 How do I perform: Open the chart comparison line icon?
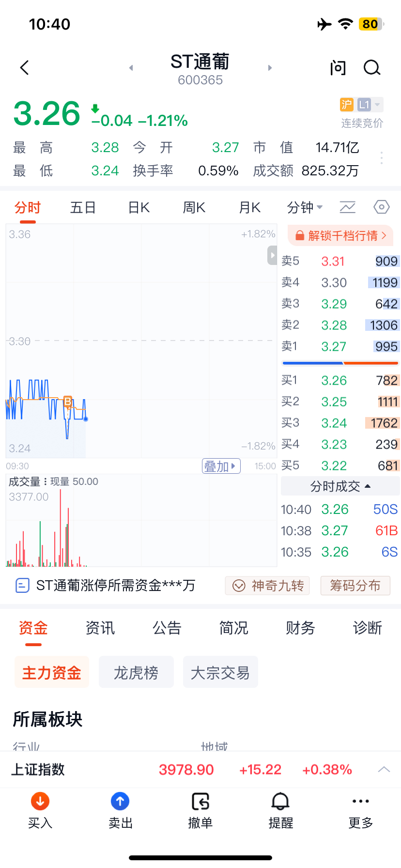[347, 207]
